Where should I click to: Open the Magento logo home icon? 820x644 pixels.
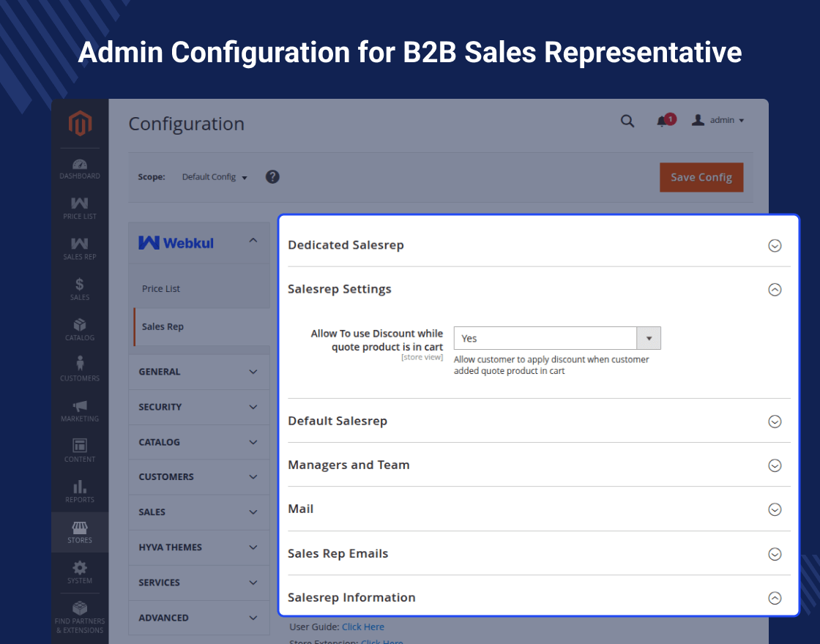(80, 124)
